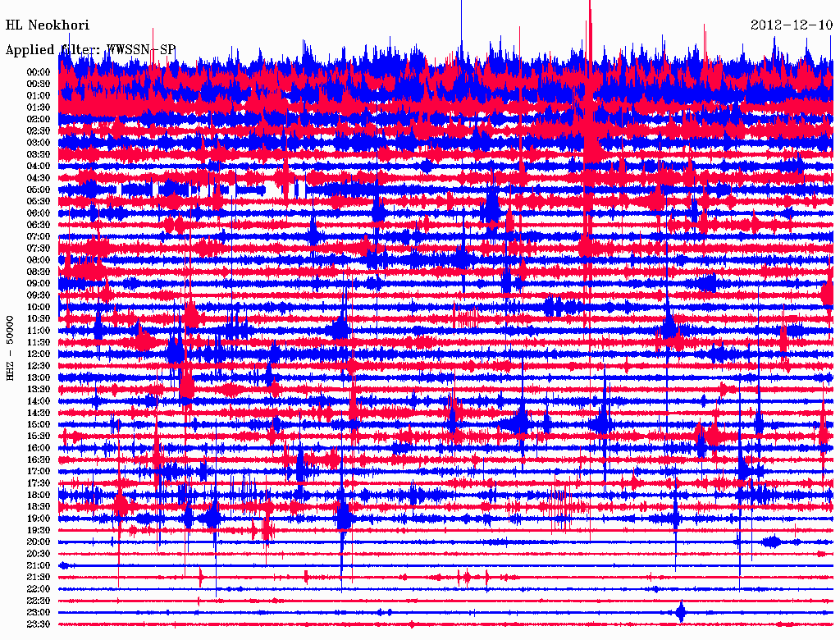
Task: Click the 'Applied filter: WWSSN-SP' label
Action: [x=90, y=50]
